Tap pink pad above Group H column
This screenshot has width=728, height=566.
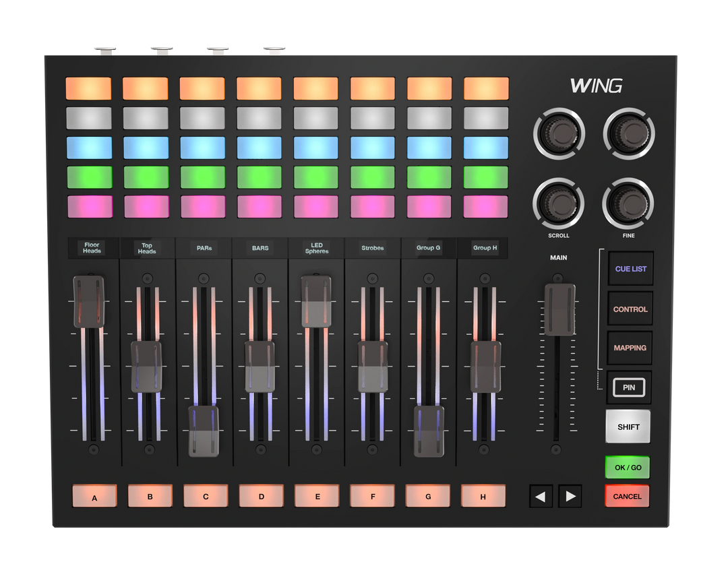coord(485,206)
